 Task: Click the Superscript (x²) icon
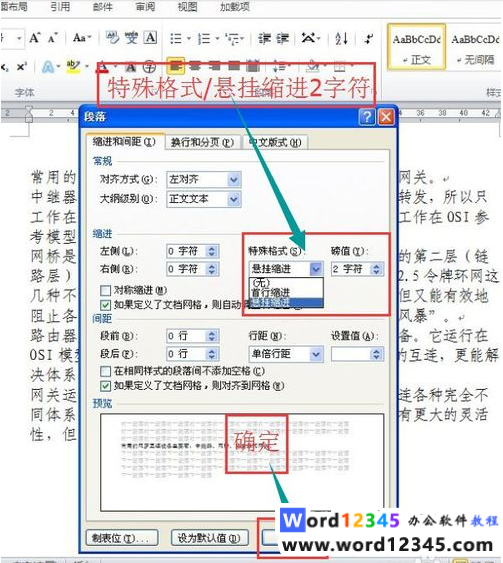tap(22, 66)
